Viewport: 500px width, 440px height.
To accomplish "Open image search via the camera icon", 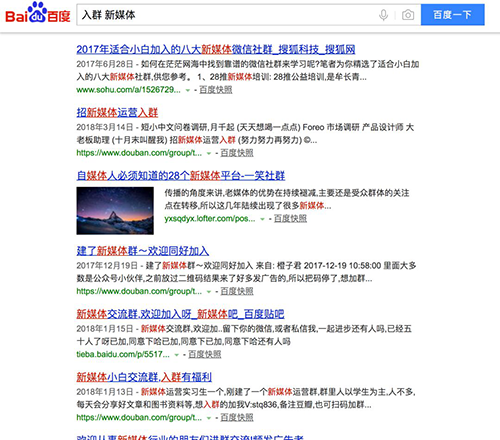I will 408,15.
